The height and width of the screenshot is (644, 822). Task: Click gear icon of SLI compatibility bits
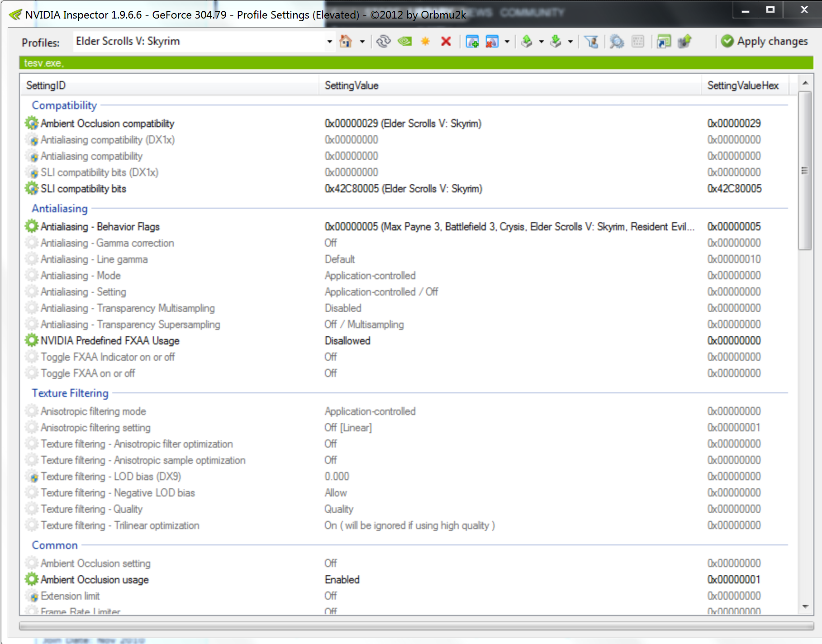[x=32, y=188]
